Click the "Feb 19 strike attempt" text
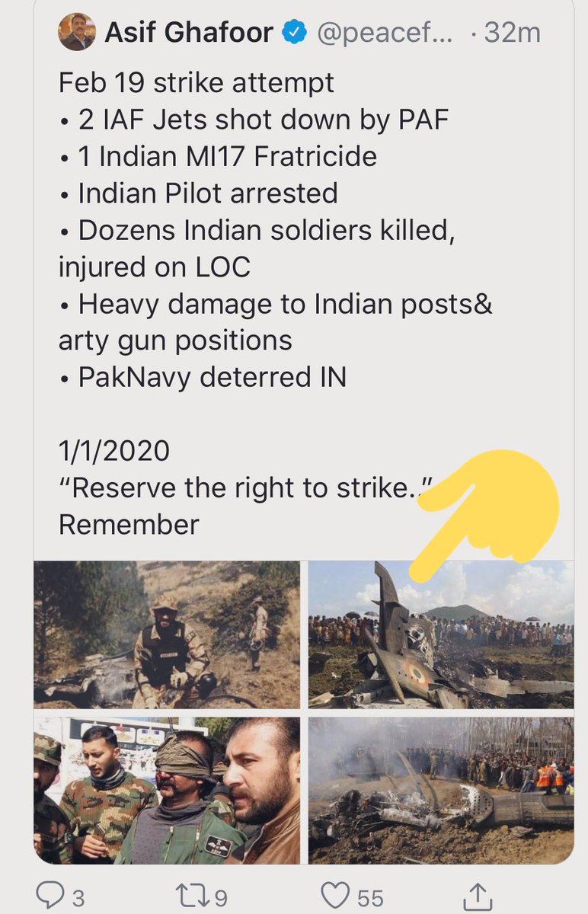 click(x=197, y=84)
